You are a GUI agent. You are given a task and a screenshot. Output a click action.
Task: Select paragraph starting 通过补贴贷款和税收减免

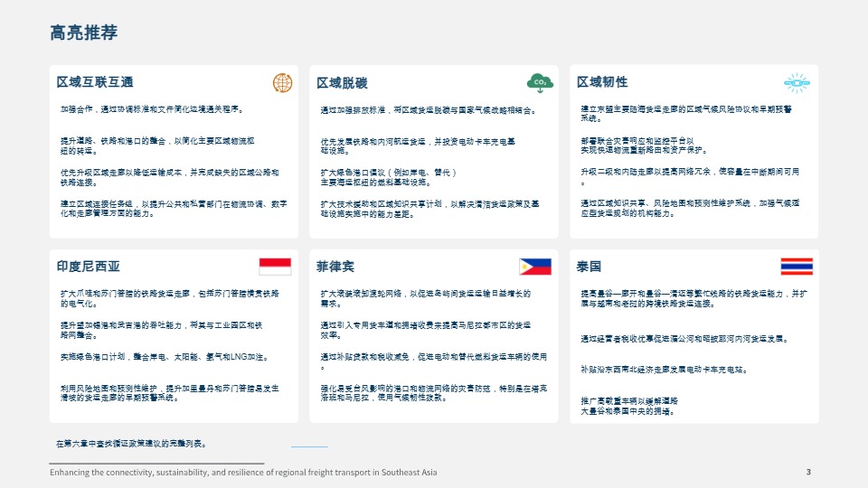433,361
